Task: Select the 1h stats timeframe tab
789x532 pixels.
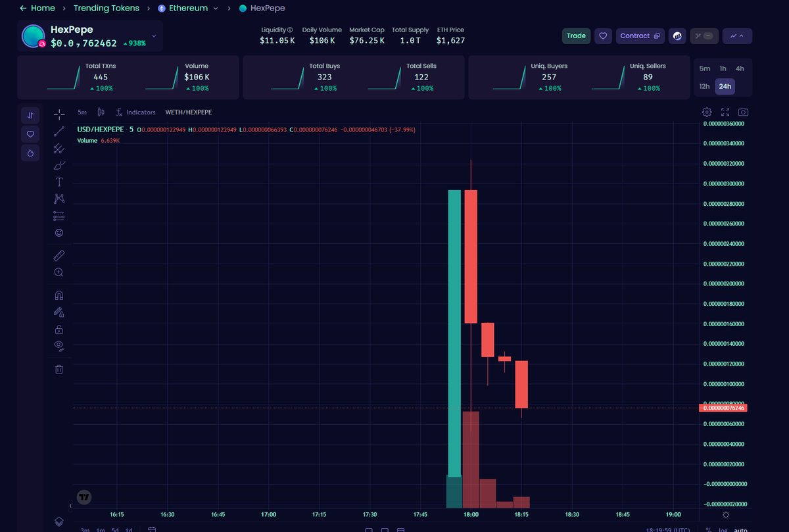Action: point(723,68)
